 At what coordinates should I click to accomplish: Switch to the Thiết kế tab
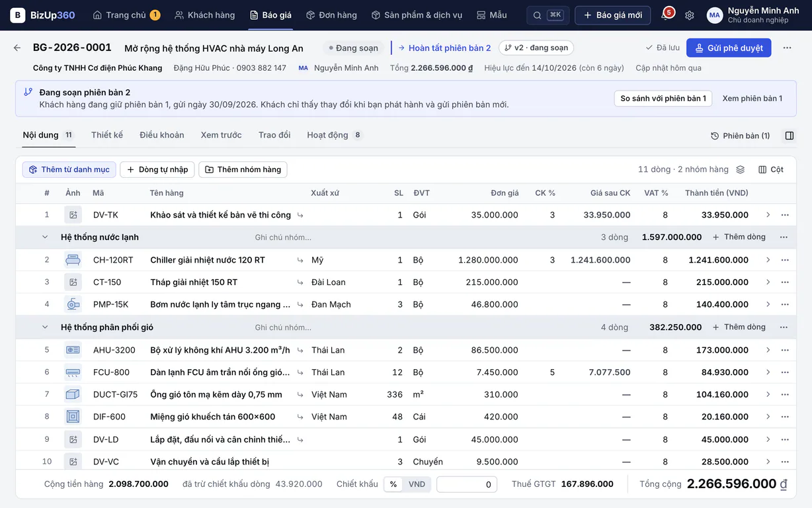click(x=107, y=135)
